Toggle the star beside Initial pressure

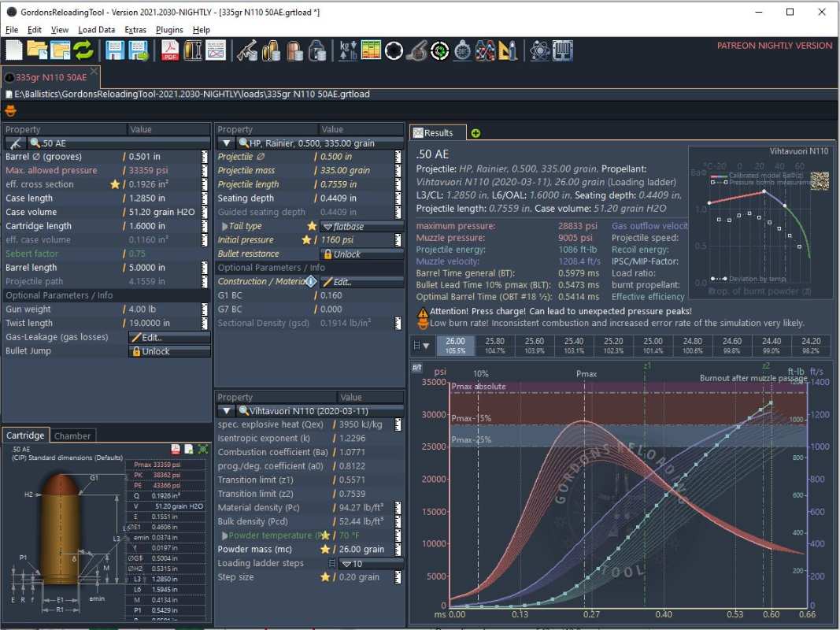point(306,240)
